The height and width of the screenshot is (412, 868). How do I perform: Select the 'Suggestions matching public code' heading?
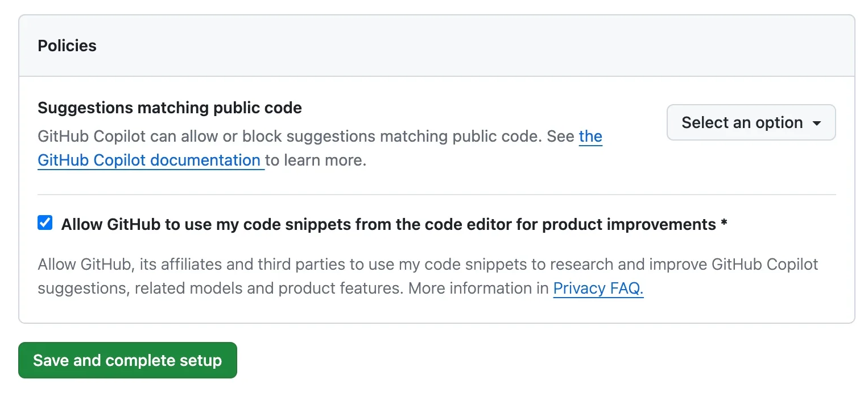170,108
